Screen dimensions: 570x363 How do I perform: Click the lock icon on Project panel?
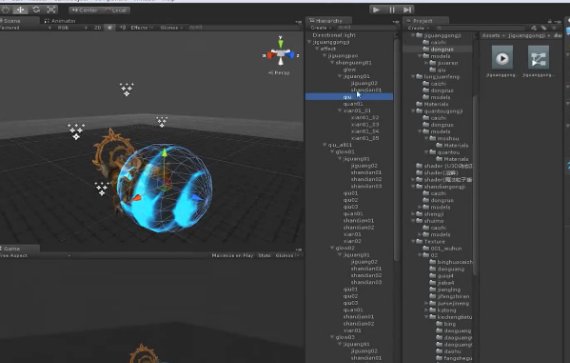coord(550,21)
